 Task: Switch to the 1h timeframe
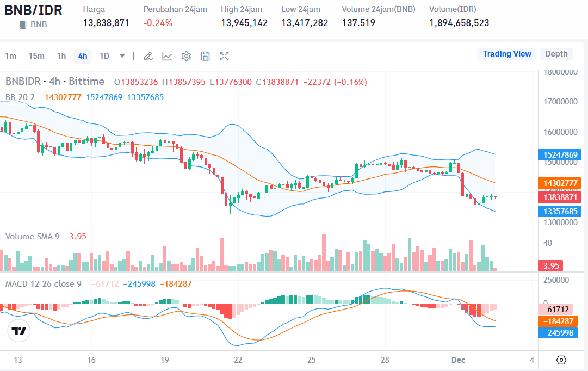[x=61, y=56]
